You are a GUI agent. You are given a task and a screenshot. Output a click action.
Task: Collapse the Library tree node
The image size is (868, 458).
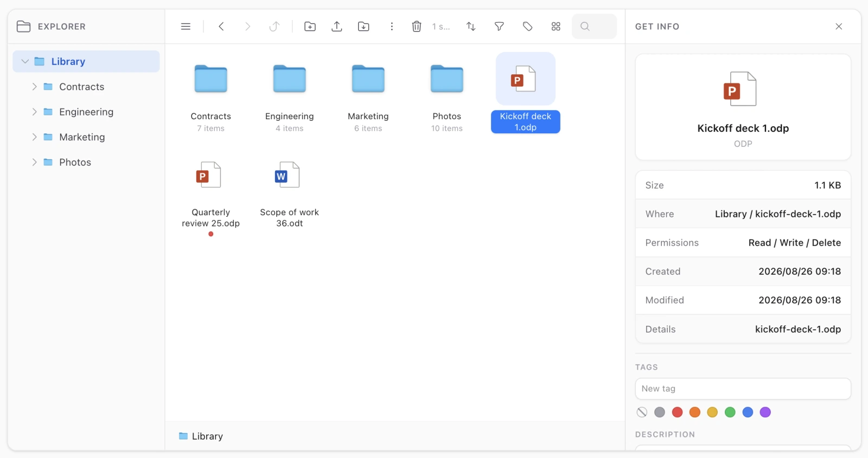point(25,62)
